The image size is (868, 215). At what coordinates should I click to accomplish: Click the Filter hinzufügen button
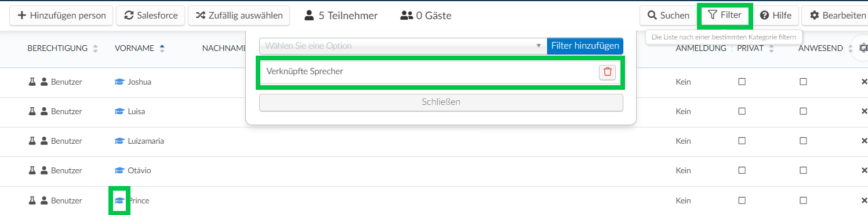click(x=585, y=46)
